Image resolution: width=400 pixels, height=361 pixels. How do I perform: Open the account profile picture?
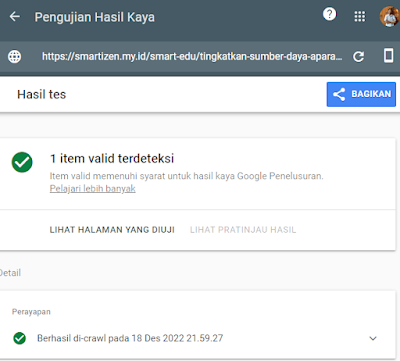[x=389, y=16]
